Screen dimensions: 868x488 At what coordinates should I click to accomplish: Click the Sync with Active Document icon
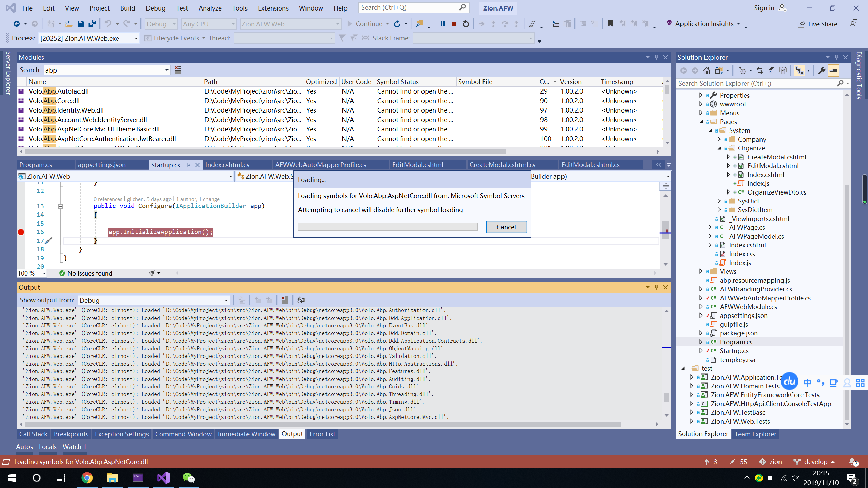point(760,70)
